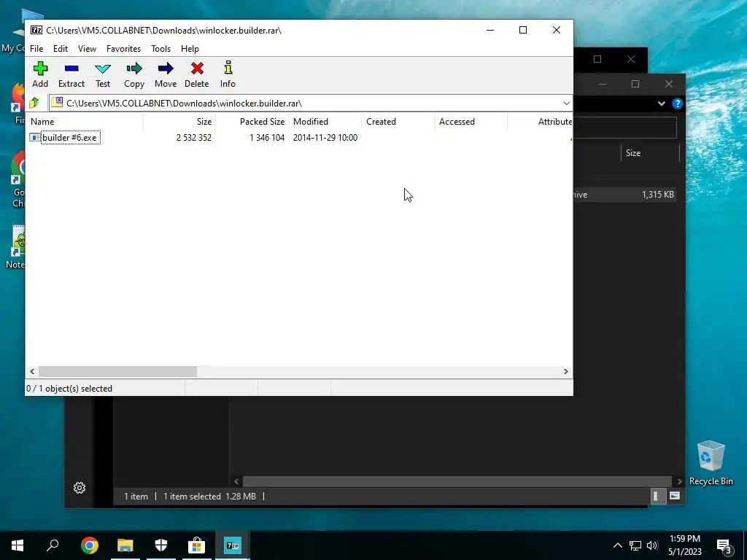Choose the Move toolbar icon

[166, 69]
